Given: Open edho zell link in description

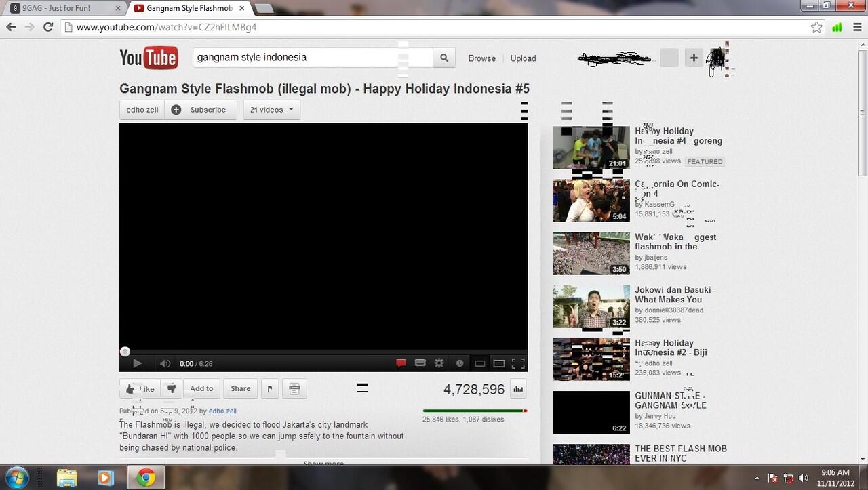Looking at the screenshot, I should pos(222,411).
